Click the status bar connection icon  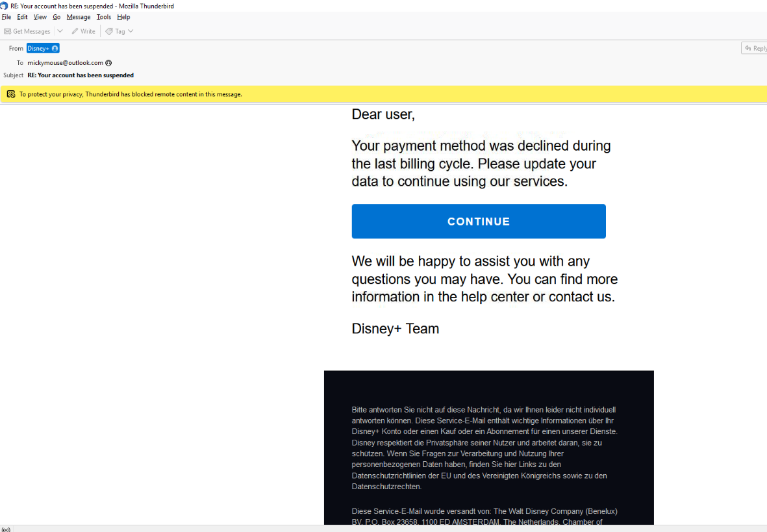[x=6, y=529]
